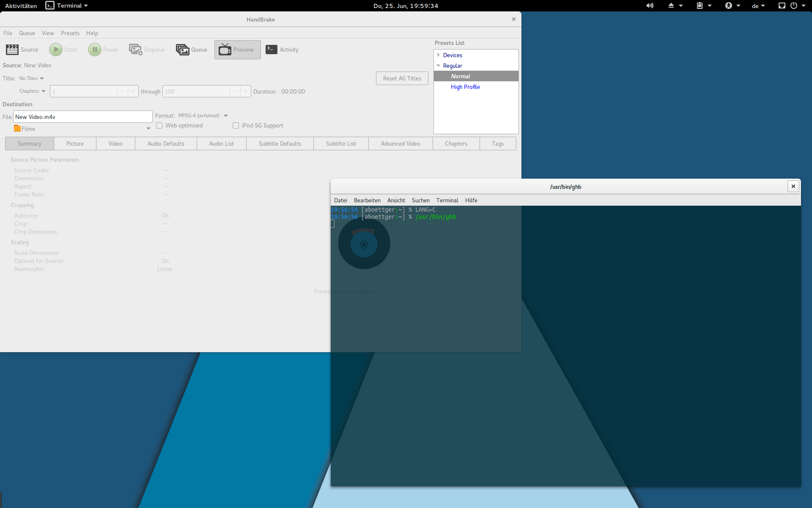Decrease the end chapter value
812x508 pixels.
(235, 91)
